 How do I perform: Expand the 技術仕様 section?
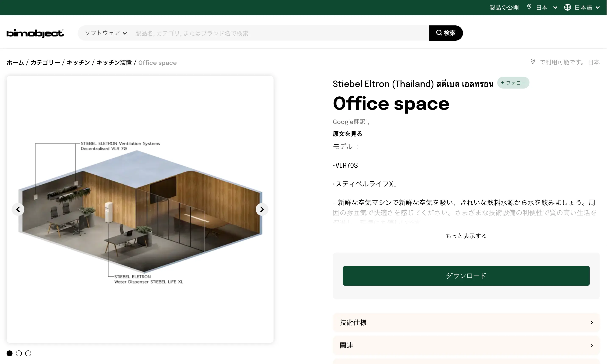point(466,322)
